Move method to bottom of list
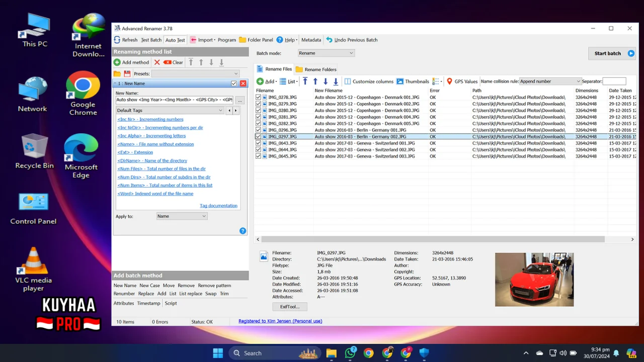 [221, 62]
